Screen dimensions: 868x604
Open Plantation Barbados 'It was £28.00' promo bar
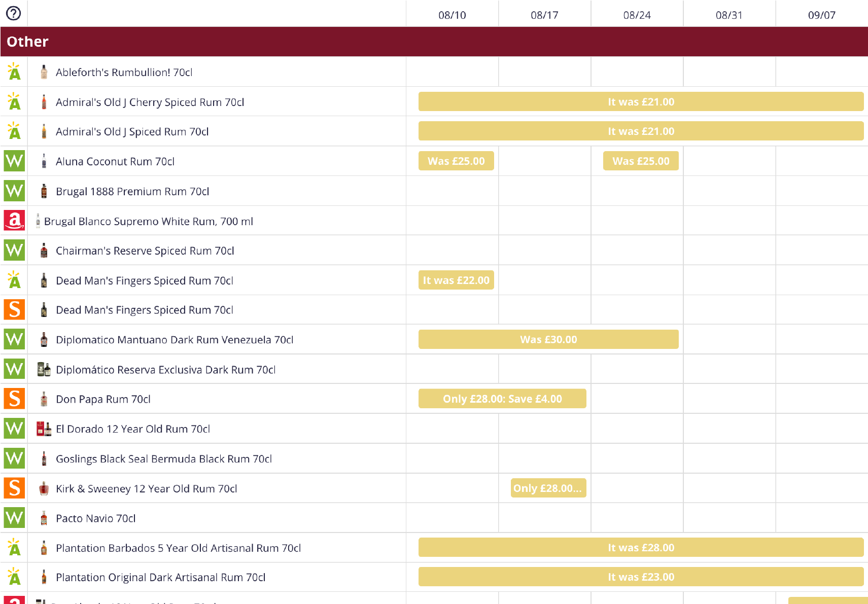(x=641, y=547)
